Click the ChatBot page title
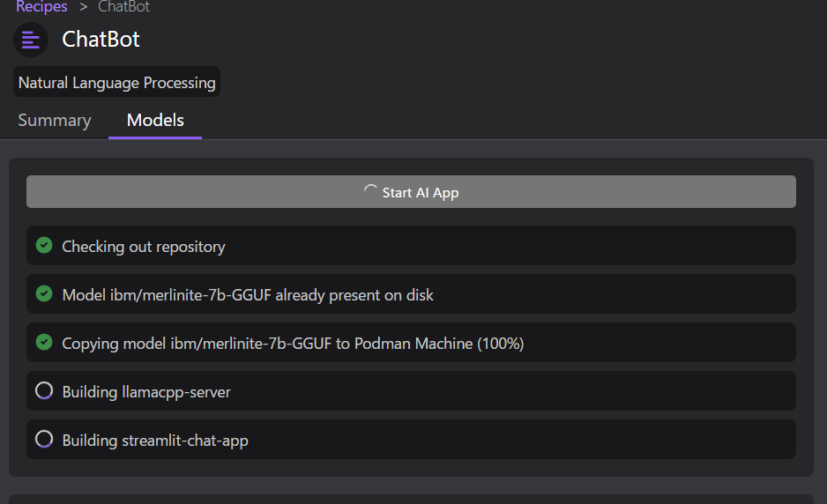The height and width of the screenshot is (504, 827). [x=101, y=40]
